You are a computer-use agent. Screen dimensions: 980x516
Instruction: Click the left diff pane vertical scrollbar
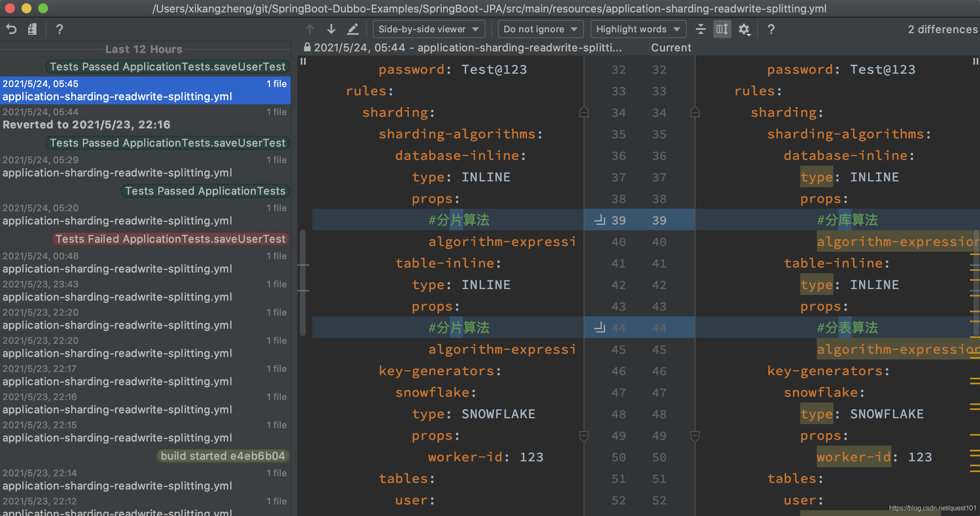click(x=303, y=282)
